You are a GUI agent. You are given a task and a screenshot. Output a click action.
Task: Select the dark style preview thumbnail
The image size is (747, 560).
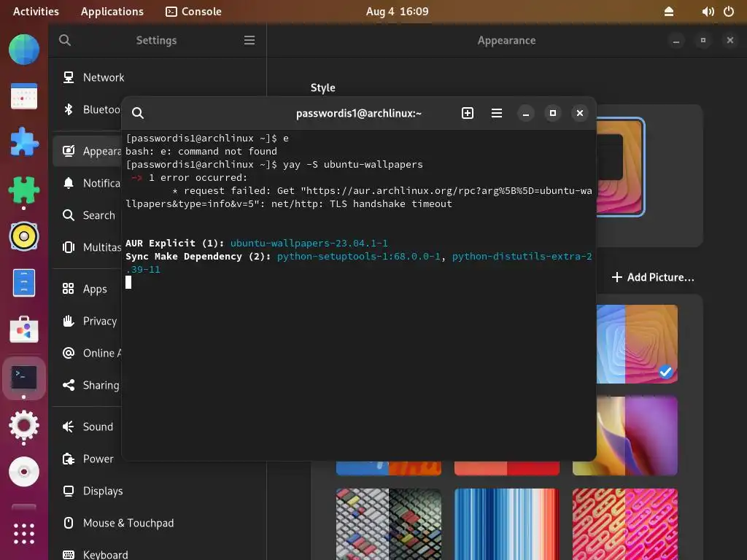620,167
